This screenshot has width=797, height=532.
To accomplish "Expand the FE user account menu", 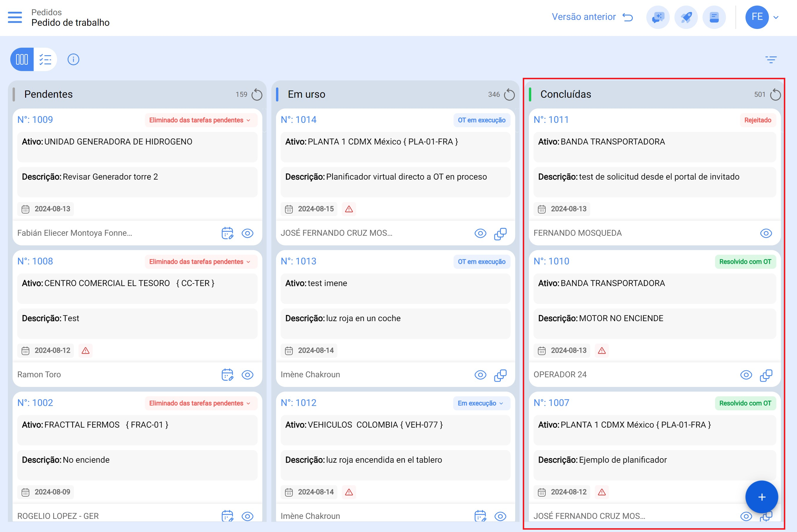I will tap(776, 17).
